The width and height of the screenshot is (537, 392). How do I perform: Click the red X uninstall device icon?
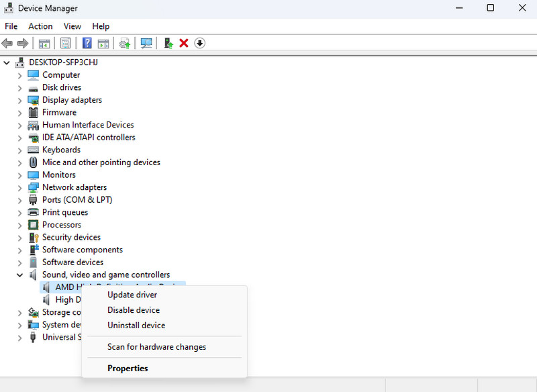(183, 44)
